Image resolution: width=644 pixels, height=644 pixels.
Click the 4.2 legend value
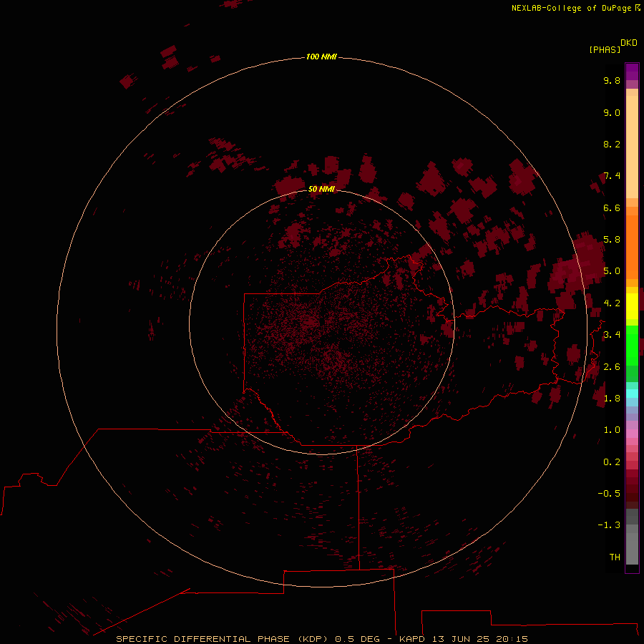(x=612, y=303)
